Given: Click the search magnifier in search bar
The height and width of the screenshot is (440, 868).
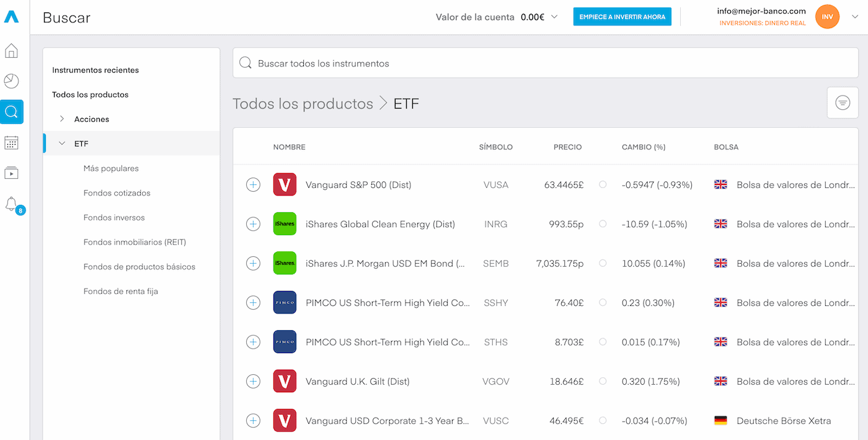Looking at the screenshot, I should (246, 63).
